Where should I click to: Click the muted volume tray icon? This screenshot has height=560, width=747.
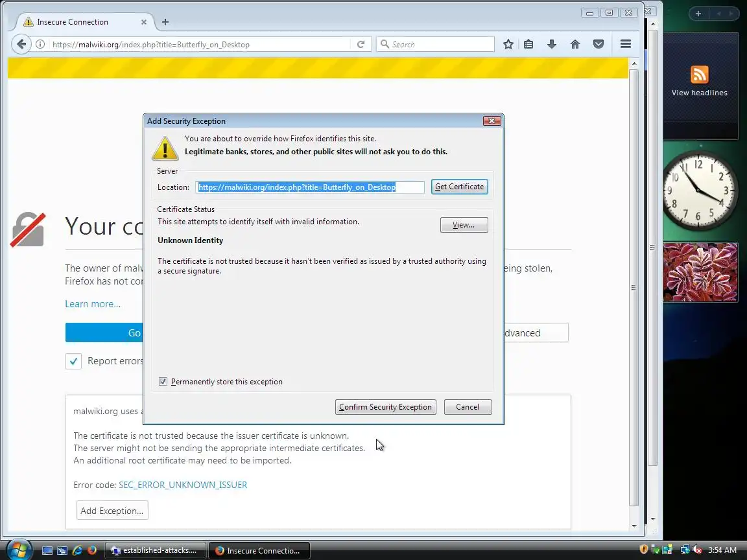click(697, 550)
